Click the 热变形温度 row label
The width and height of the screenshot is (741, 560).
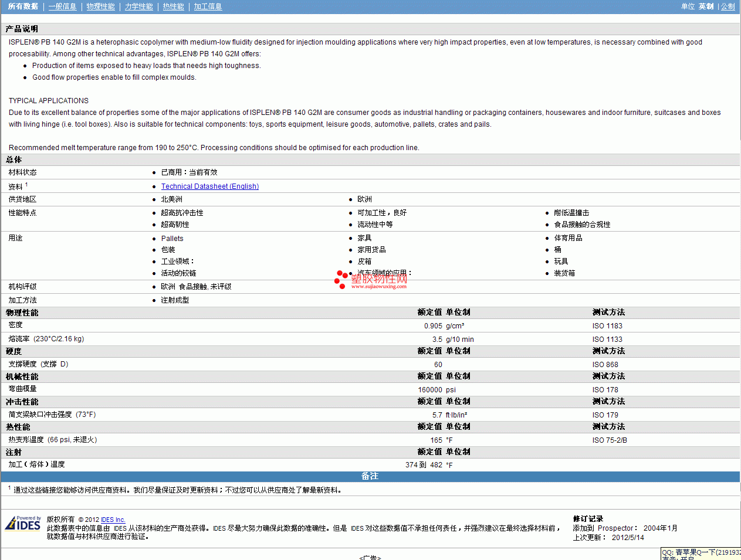pyautogui.click(x=52, y=440)
